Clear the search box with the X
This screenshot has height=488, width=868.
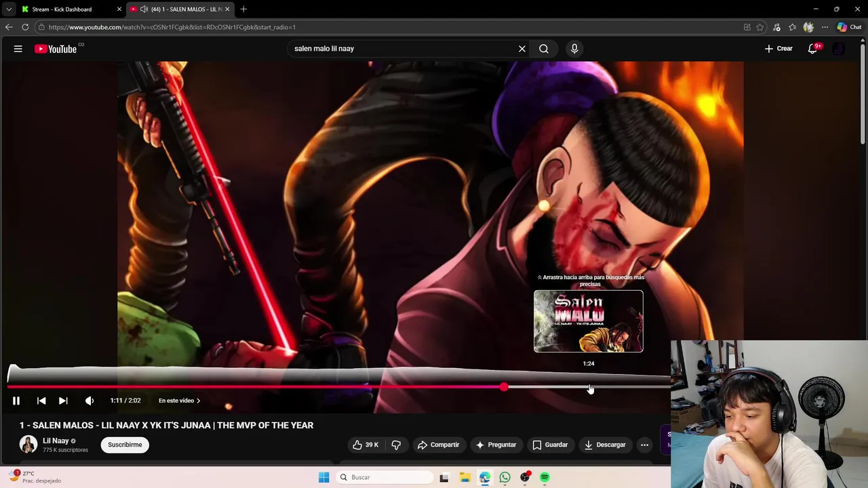[522, 49]
